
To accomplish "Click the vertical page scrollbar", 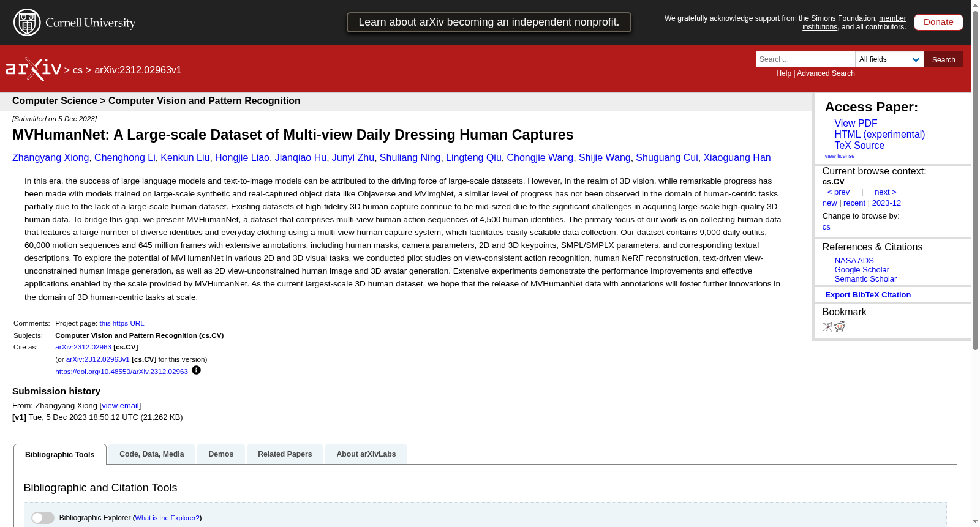I will (975, 181).
